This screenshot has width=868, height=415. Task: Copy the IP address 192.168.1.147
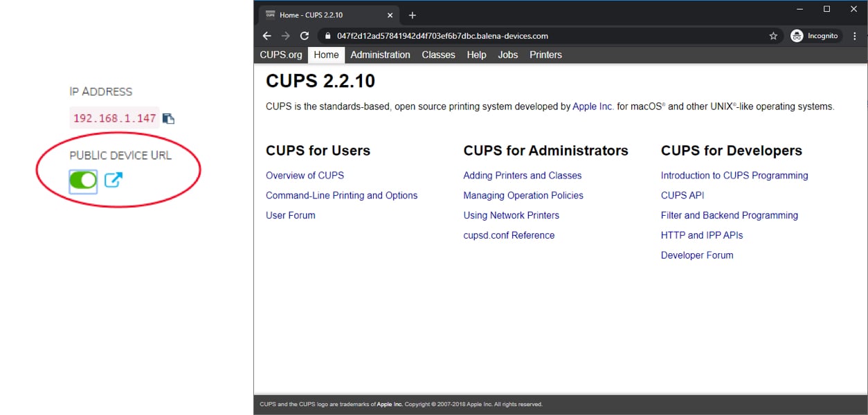point(168,118)
